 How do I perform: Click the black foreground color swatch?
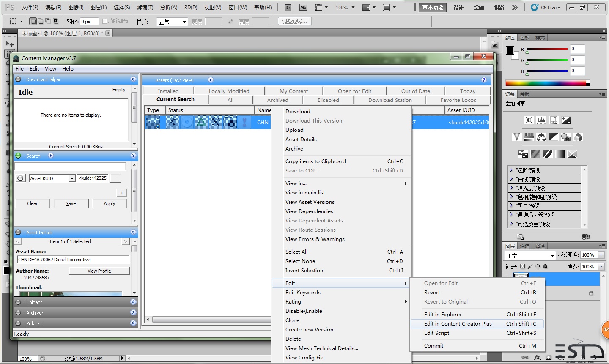[x=510, y=50]
